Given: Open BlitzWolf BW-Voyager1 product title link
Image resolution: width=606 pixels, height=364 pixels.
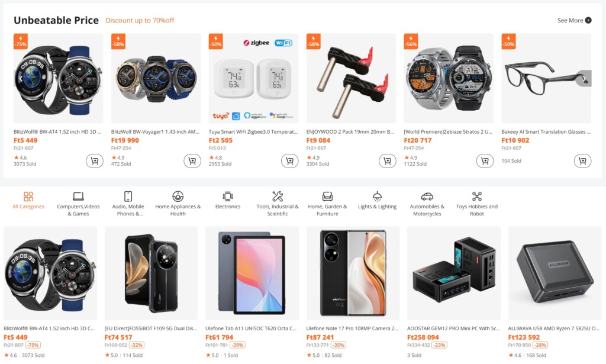Looking at the screenshot, I should tap(156, 132).
